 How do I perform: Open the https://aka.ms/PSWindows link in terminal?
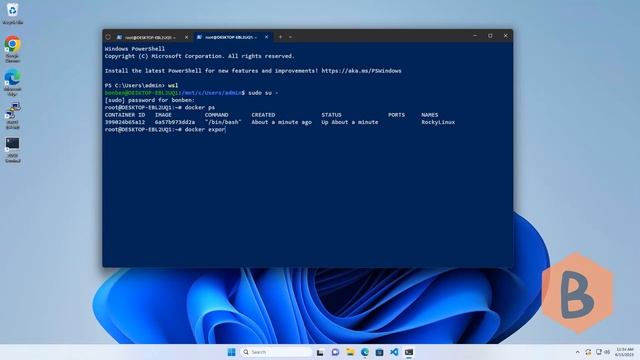361,71
